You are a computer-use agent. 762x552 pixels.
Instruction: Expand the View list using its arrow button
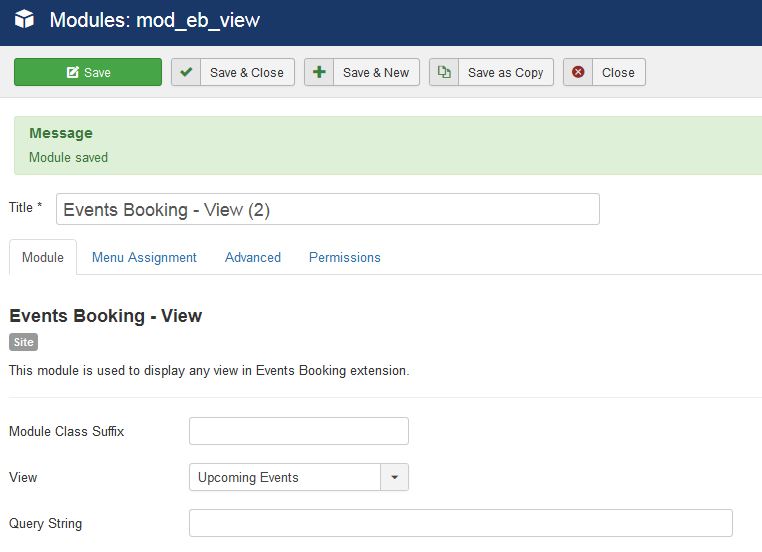394,478
